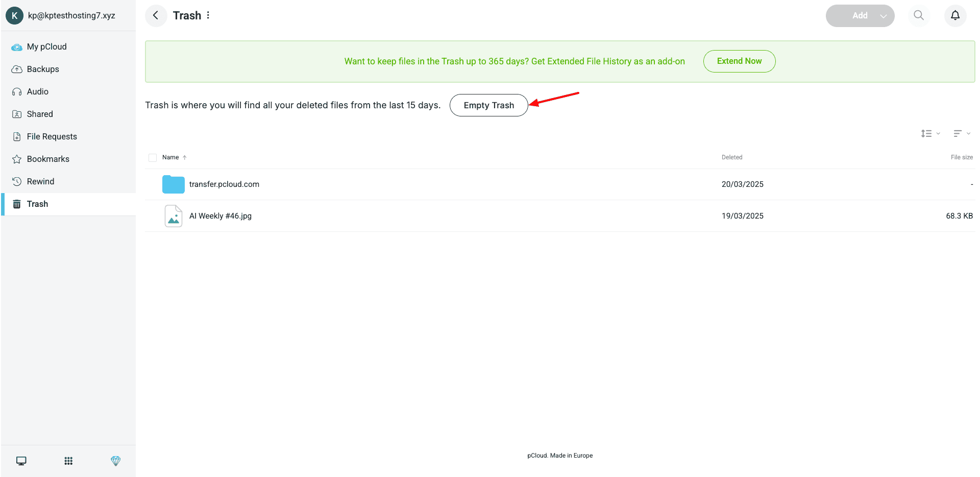
Task: Click the transfer.pcloud.com folder icon
Action: click(174, 184)
